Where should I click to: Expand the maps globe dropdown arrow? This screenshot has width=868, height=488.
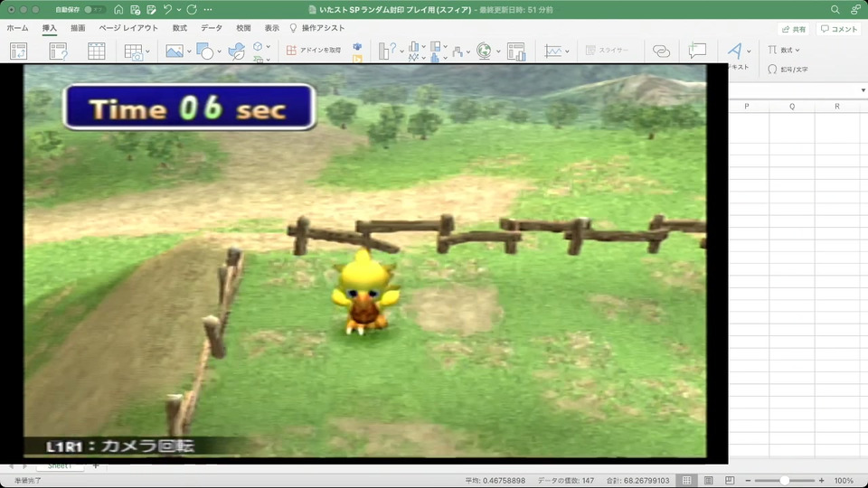(x=498, y=52)
